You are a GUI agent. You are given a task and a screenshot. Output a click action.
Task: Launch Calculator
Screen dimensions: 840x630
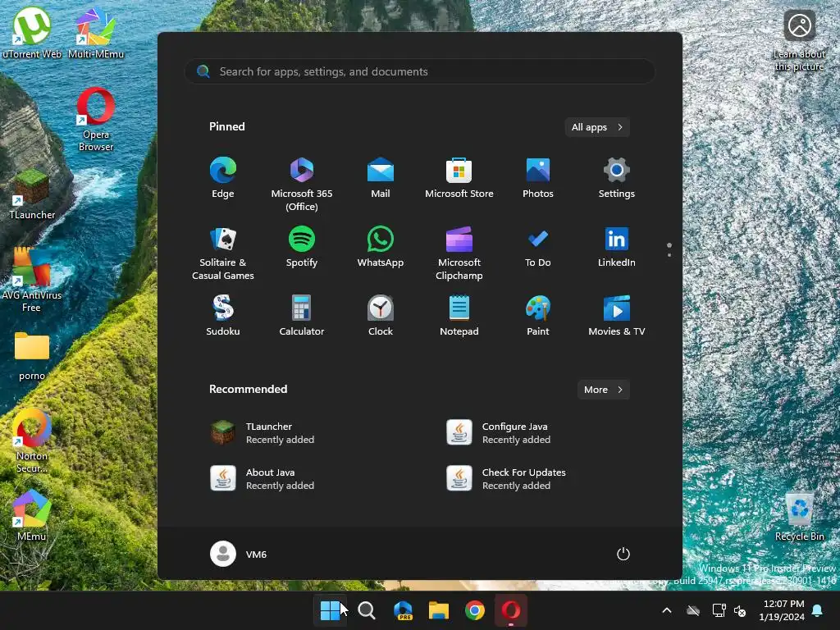(x=302, y=316)
